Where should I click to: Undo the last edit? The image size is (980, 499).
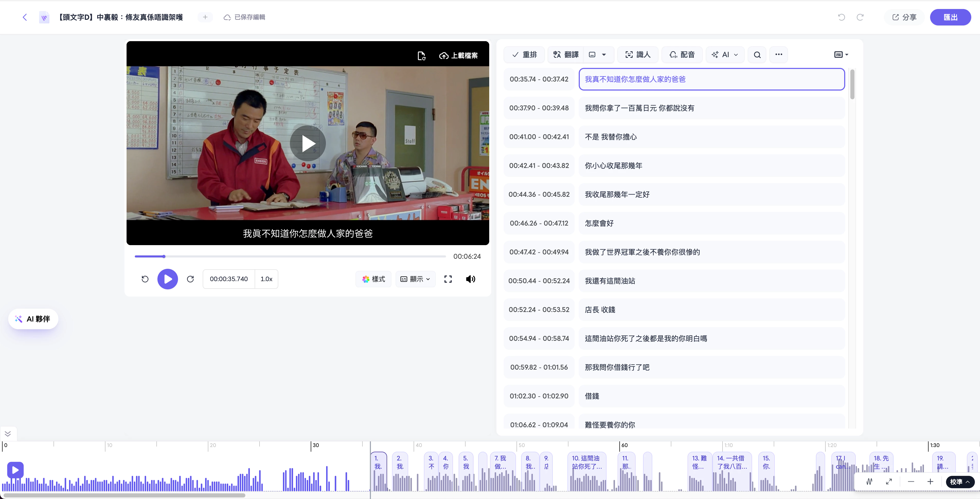[842, 17]
